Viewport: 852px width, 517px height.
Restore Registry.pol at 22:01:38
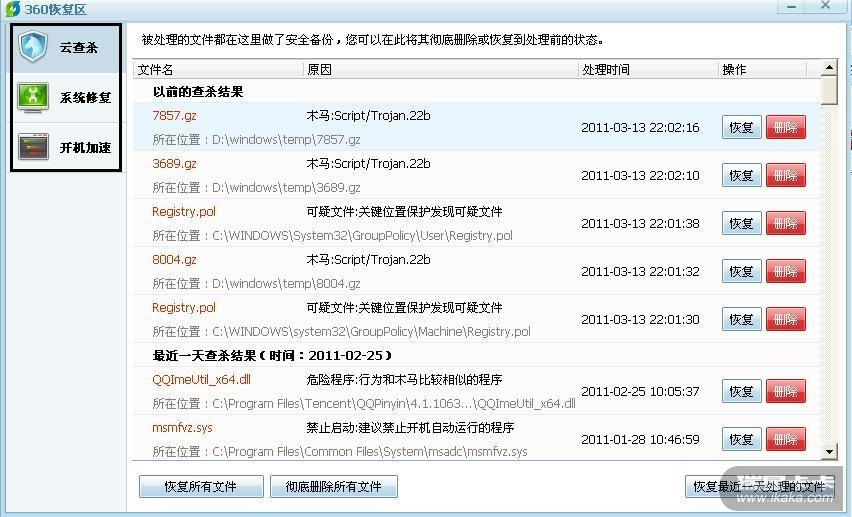pyautogui.click(x=742, y=223)
